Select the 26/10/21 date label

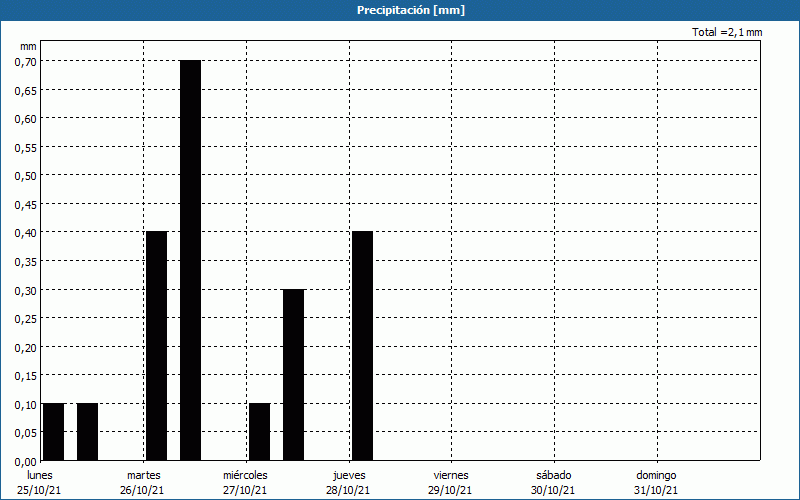click(x=142, y=490)
